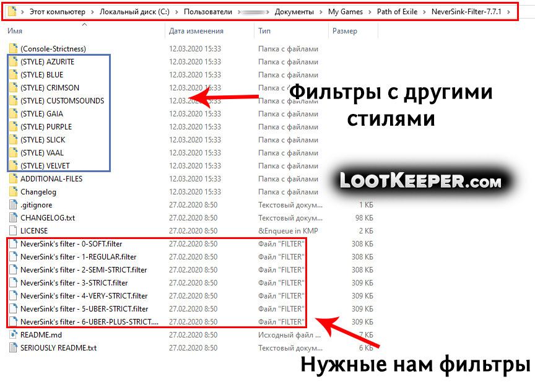Go to 'Этот компьютер' in the breadcrumb

coord(58,12)
